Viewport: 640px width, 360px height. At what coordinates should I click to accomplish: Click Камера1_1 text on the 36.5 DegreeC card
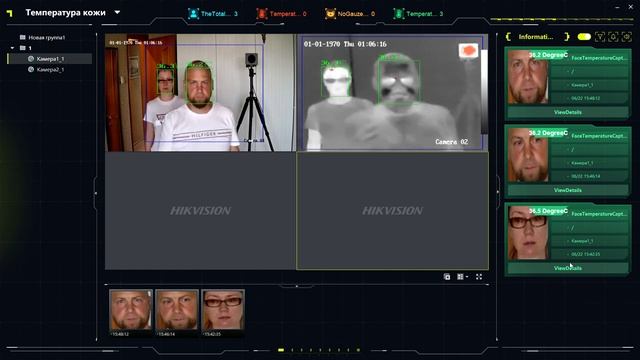pyautogui.click(x=582, y=241)
